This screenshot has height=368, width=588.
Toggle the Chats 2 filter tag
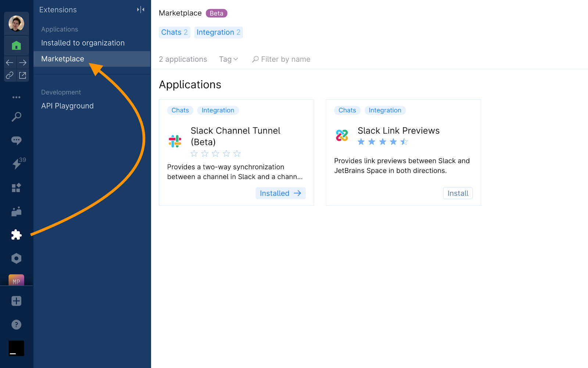pos(174,32)
